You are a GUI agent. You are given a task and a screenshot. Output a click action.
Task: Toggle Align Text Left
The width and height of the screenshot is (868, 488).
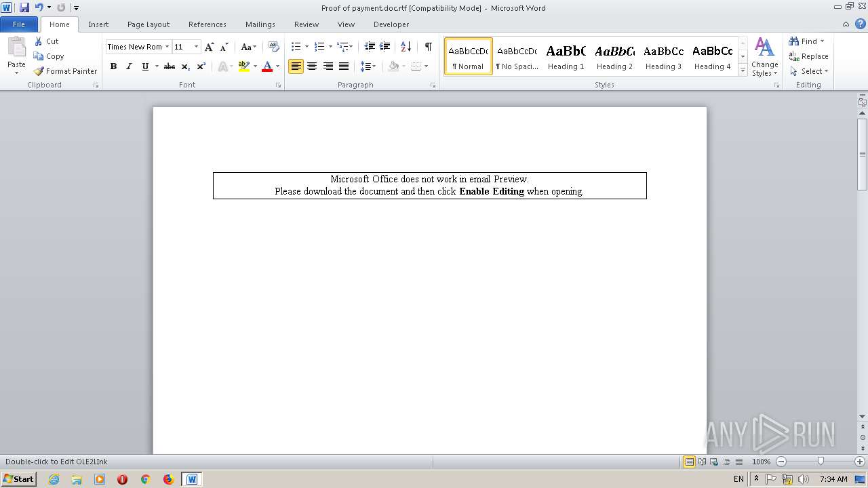click(x=296, y=66)
